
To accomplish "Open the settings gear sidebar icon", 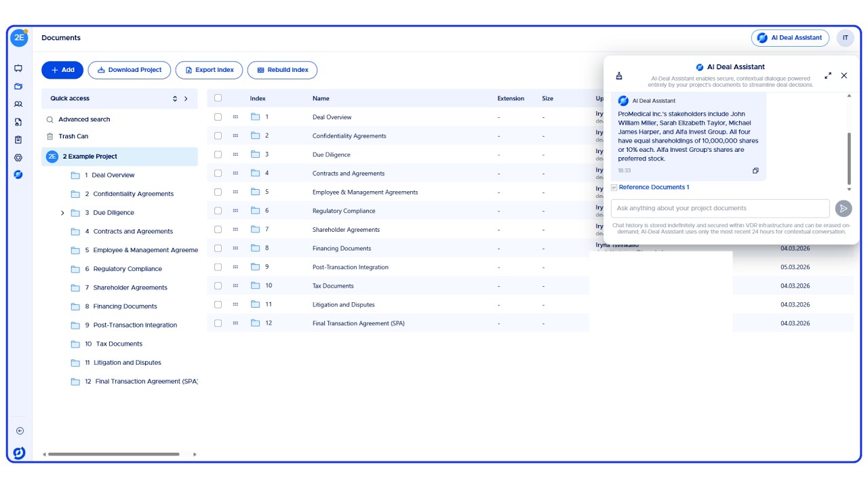I will 18,157.
